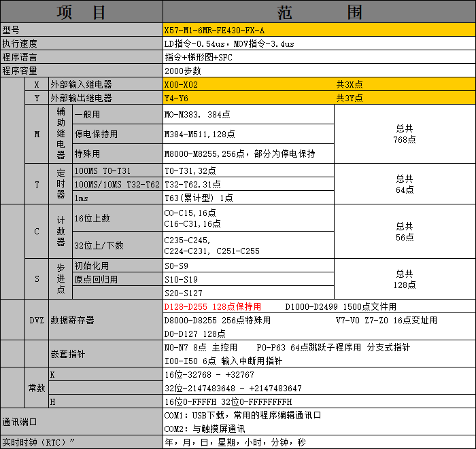Click the 项目 column header
The width and height of the screenshot is (476, 449).
[81, 12]
